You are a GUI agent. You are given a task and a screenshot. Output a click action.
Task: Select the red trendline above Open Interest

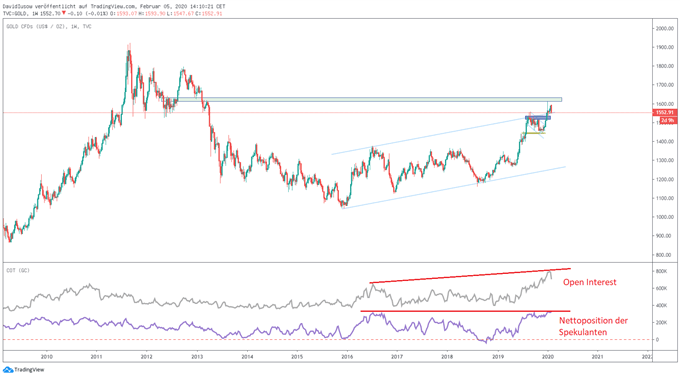point(470,275)
